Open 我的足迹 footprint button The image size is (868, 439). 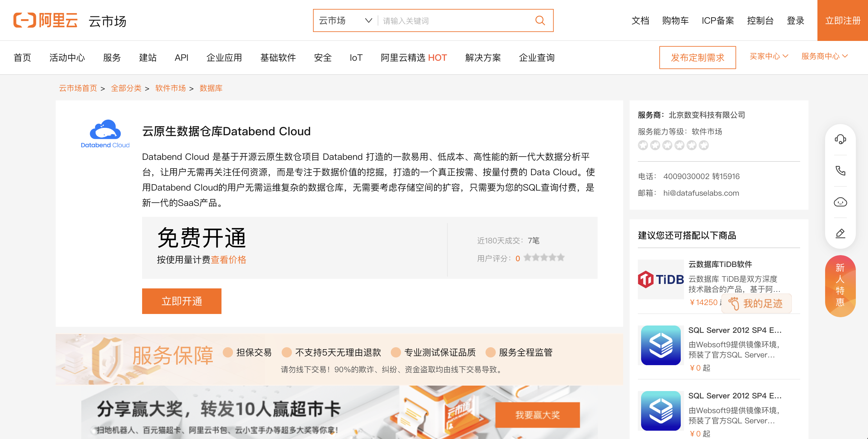[x=756, y=303]
